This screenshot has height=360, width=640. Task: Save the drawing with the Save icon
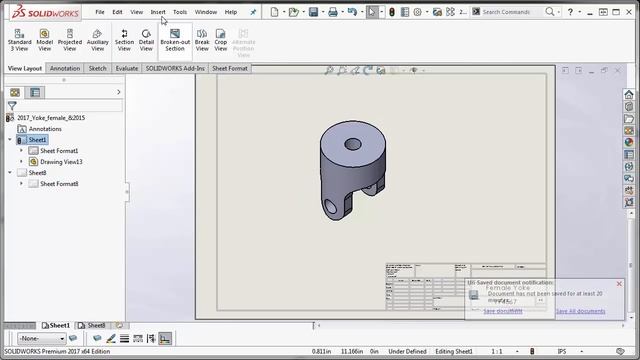tap(313, 12)
